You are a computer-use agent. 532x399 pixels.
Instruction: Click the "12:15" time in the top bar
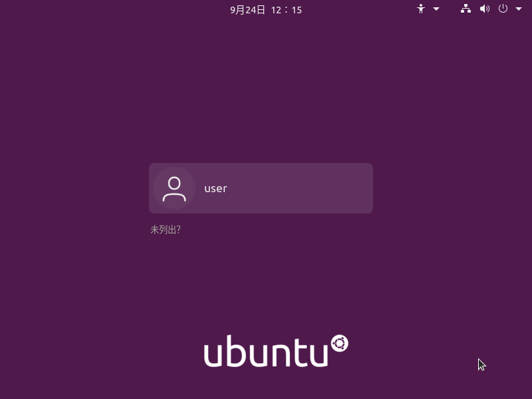(x=287, y=10)
